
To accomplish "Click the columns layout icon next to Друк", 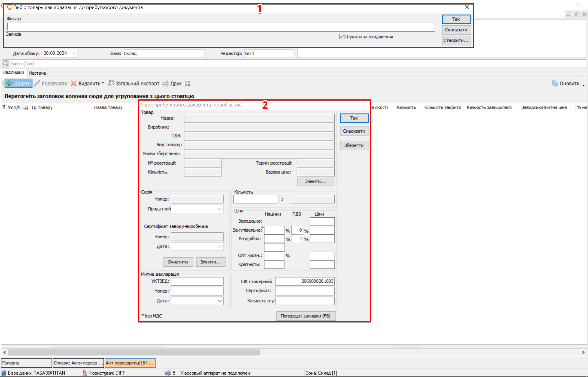I will click(188, 84).
